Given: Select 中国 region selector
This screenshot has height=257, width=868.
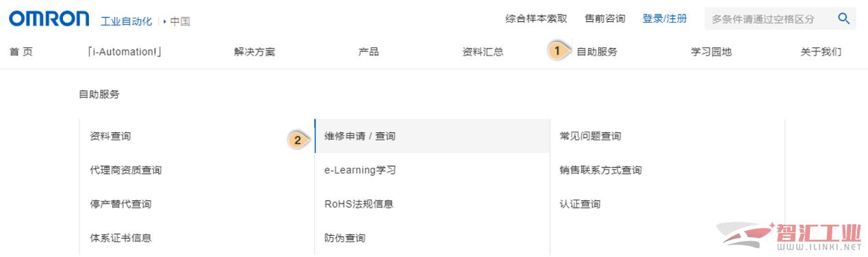Looking at the screenshot, I should 180,21.
